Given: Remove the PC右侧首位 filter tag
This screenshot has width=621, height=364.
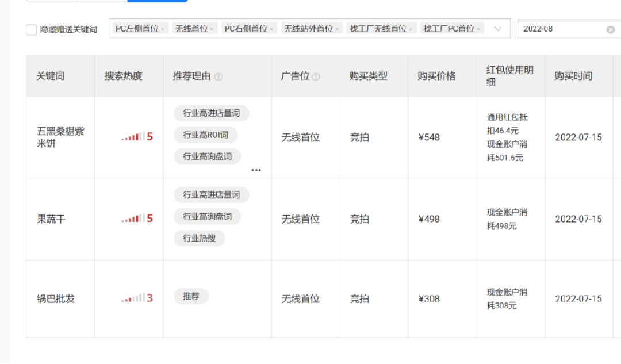Looking at the screenshot, I should tap(271, 29).
